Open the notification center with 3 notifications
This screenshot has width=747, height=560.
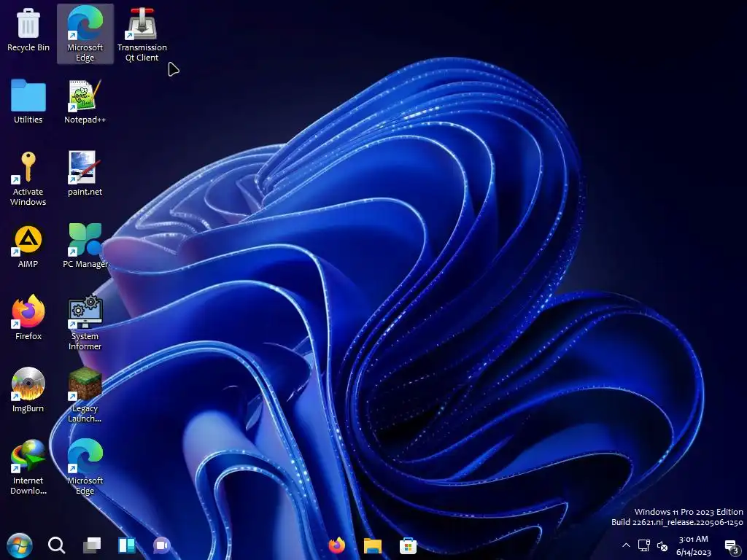point(732,547)
